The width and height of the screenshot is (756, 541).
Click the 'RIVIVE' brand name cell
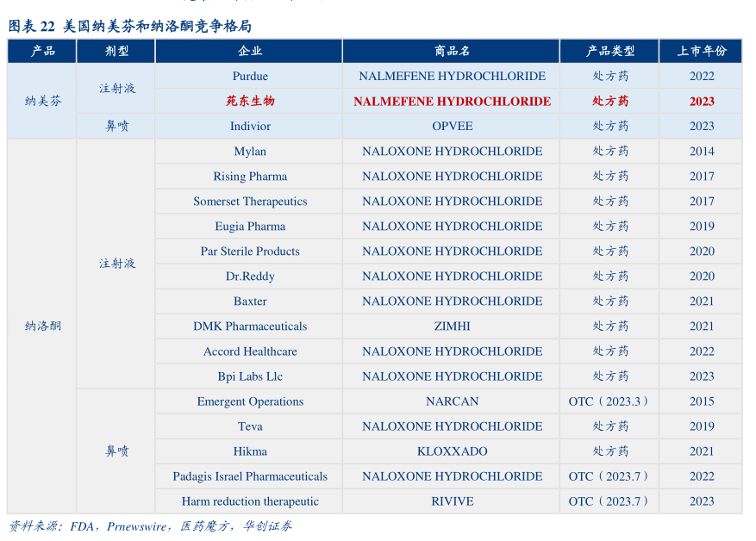pyautogui.click(x=452, y=502)
